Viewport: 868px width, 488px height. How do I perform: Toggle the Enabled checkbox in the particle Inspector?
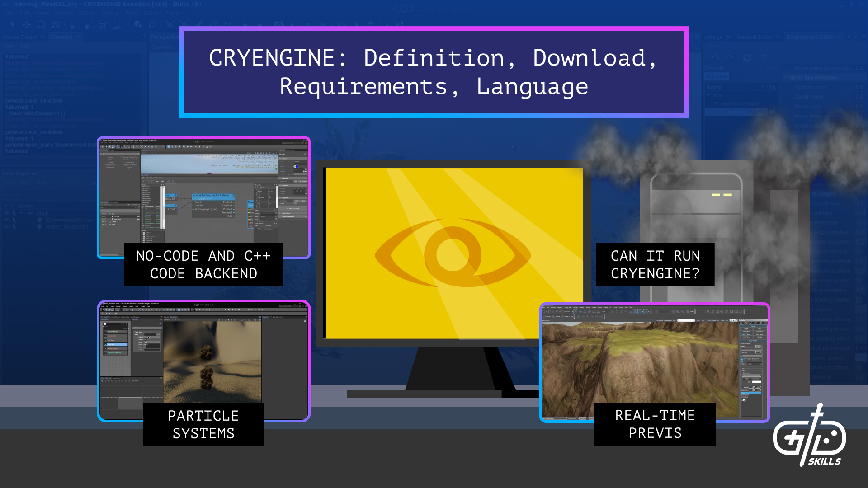[145, 339]
